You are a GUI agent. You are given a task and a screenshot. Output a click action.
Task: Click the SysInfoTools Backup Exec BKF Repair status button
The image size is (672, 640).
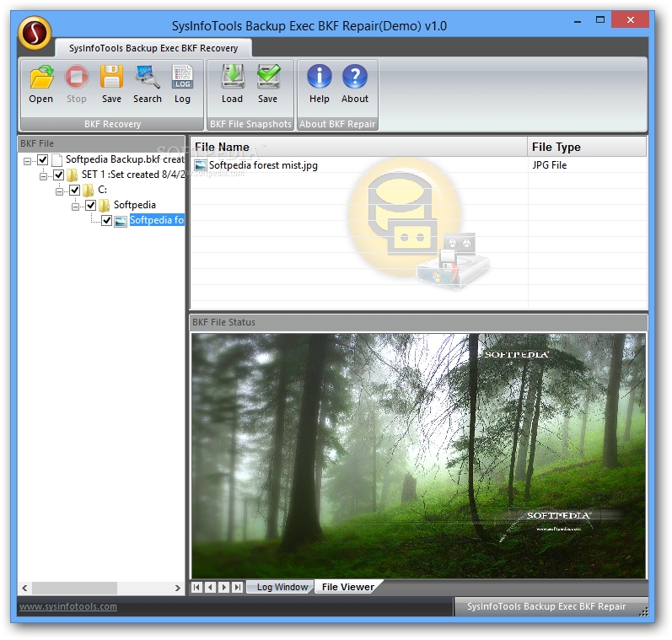[x=546, y=606]
